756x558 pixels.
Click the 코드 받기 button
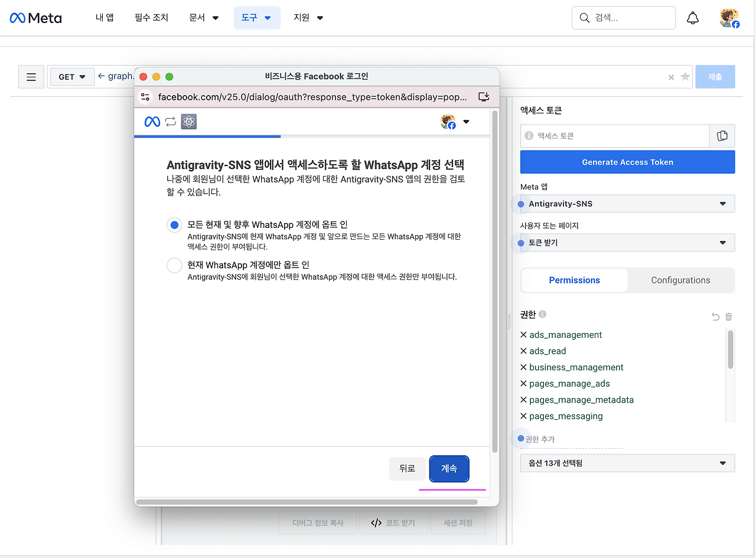(393, 523)
